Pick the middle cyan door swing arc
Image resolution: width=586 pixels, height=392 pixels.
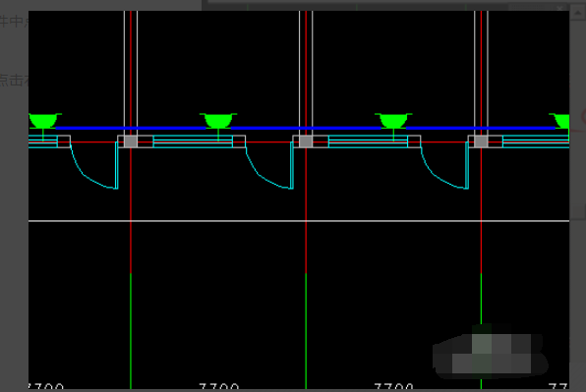(267, 168)
